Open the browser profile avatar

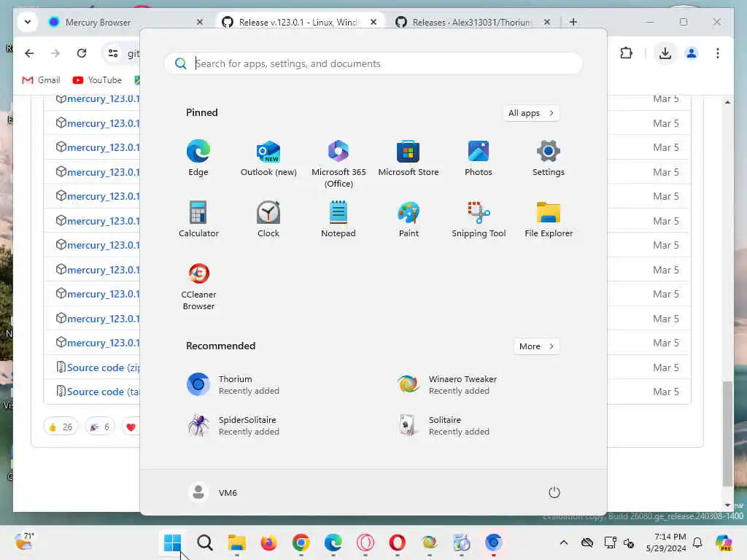(x=692, y=53)
